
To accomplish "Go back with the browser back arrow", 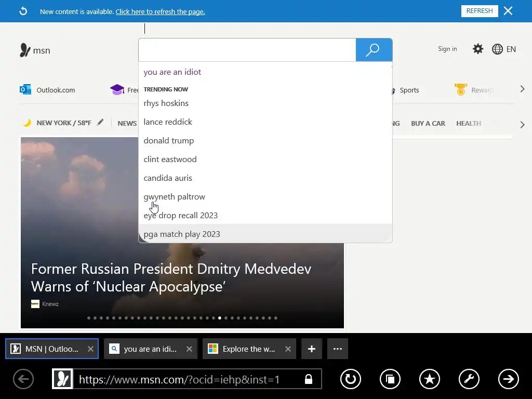I will 23,379.
